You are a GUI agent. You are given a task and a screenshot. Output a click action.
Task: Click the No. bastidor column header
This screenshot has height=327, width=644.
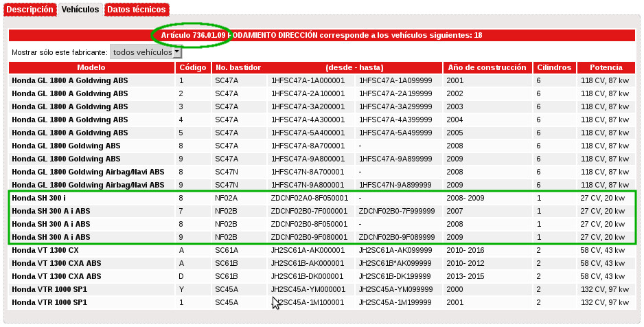point(238,67)
